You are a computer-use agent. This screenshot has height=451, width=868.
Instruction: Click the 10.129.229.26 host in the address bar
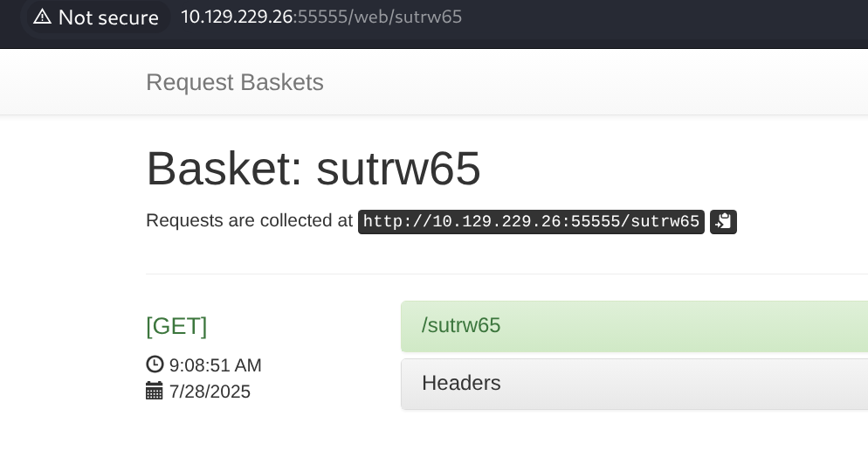click(237, 17)
